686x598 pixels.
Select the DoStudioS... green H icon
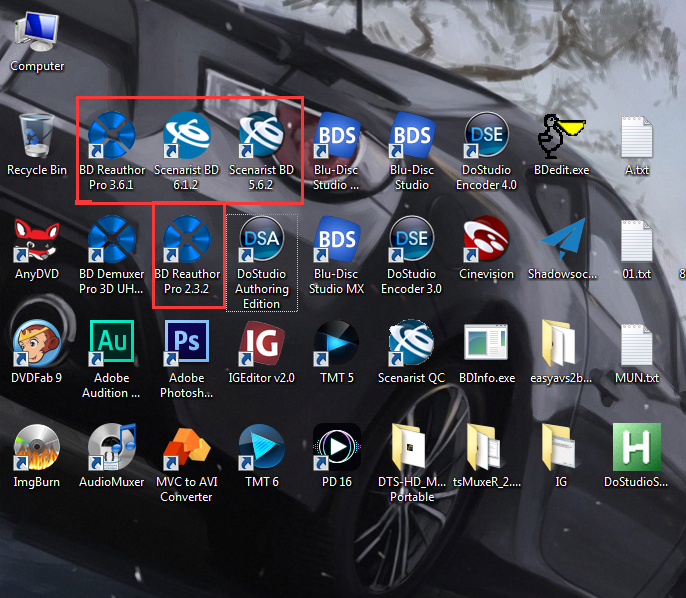(637, 447)
